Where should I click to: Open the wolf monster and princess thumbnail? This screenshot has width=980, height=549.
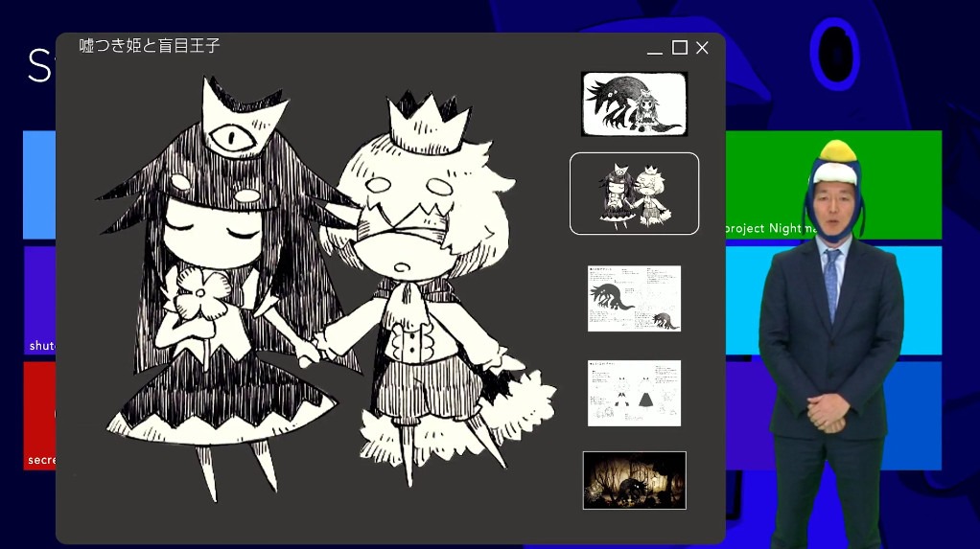pyautogui.click(x=634, y=103)
